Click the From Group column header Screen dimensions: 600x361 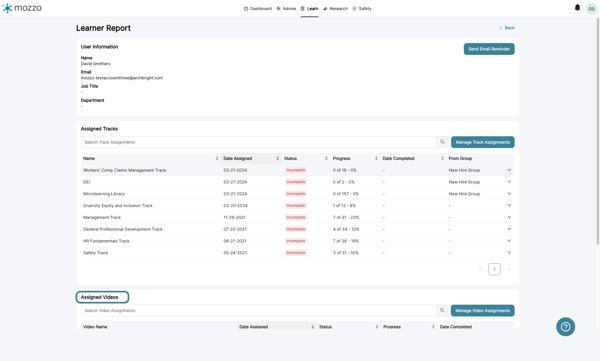[x=460, y=158]
